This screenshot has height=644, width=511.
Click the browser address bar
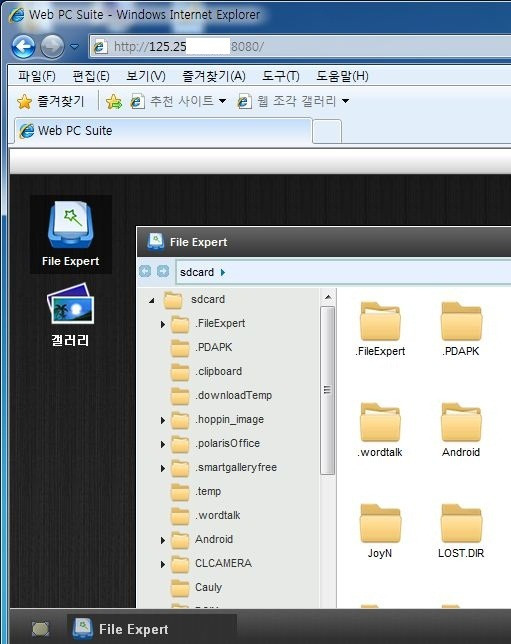coord(300,46)
